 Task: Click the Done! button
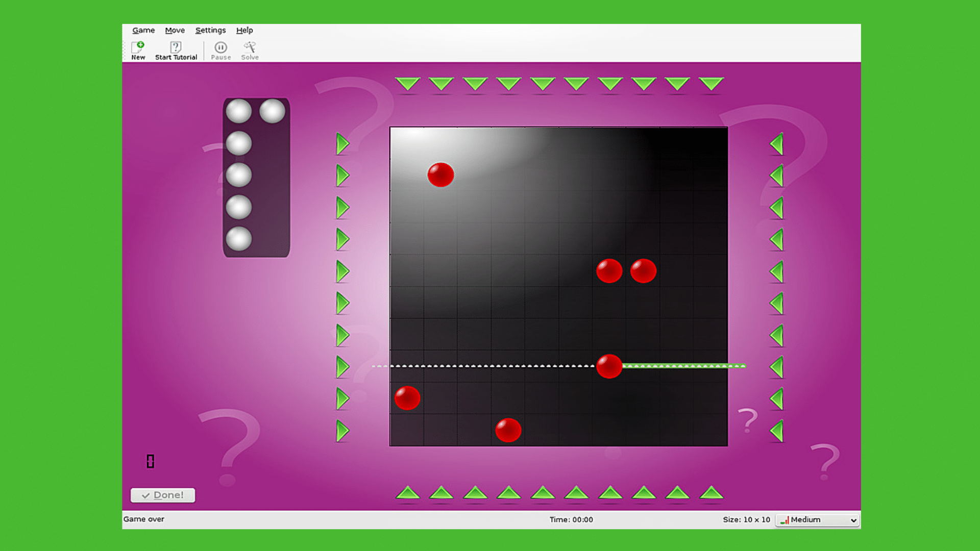click(x=163, y=495)
